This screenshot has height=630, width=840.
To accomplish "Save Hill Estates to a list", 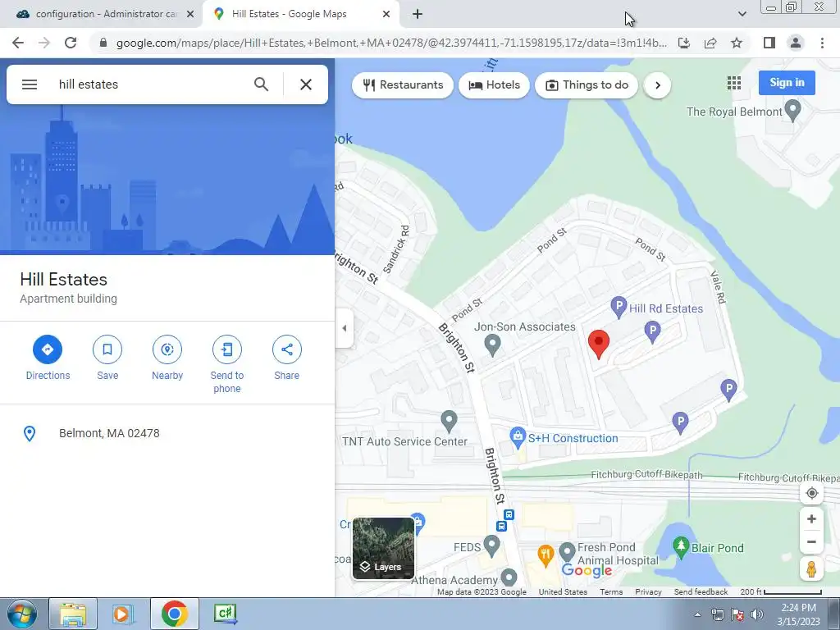I will pos(107,358).
